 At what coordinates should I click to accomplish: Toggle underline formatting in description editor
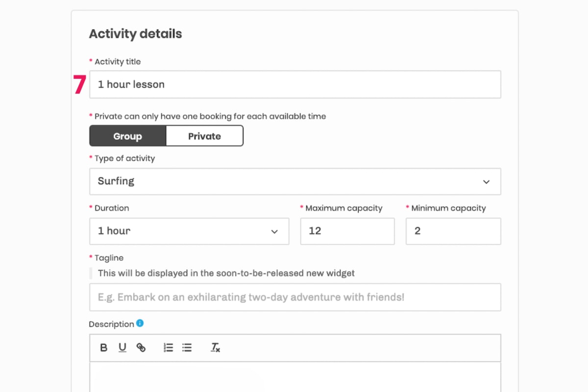[x=122, y=348]
